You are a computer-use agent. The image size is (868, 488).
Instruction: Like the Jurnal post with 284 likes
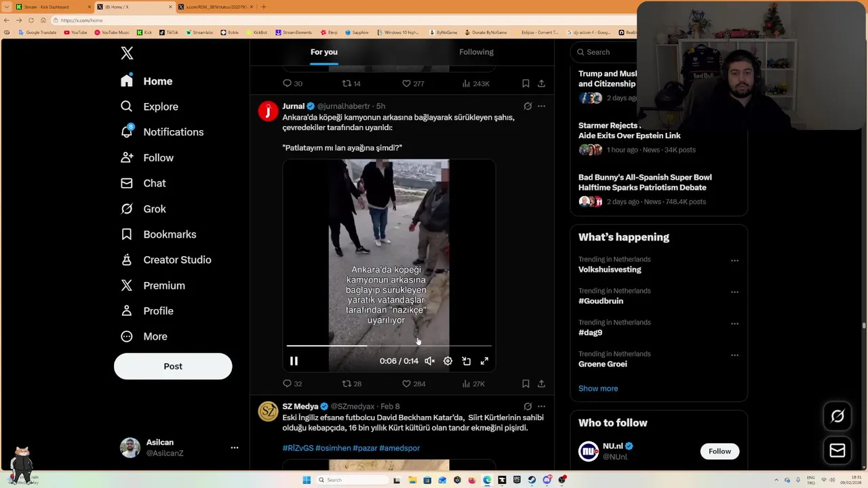tap(414, 384)
